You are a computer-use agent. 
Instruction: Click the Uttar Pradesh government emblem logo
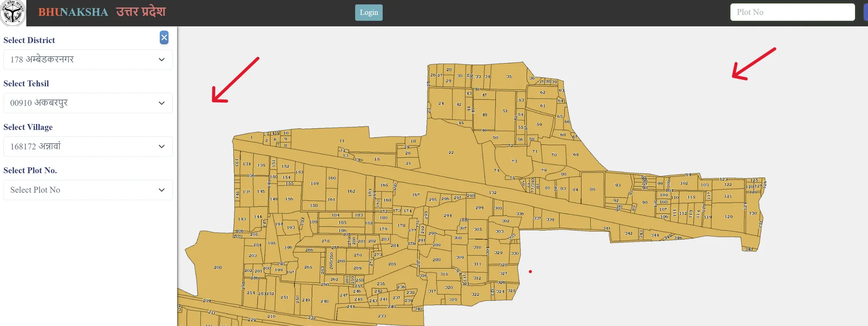[13, 13]
